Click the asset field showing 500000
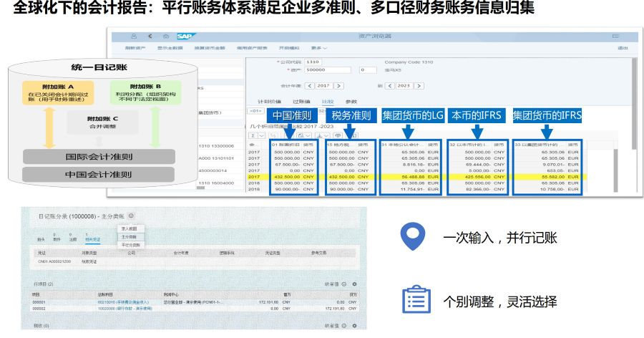Viewport: 644px width, 338px height. (328, 70)
